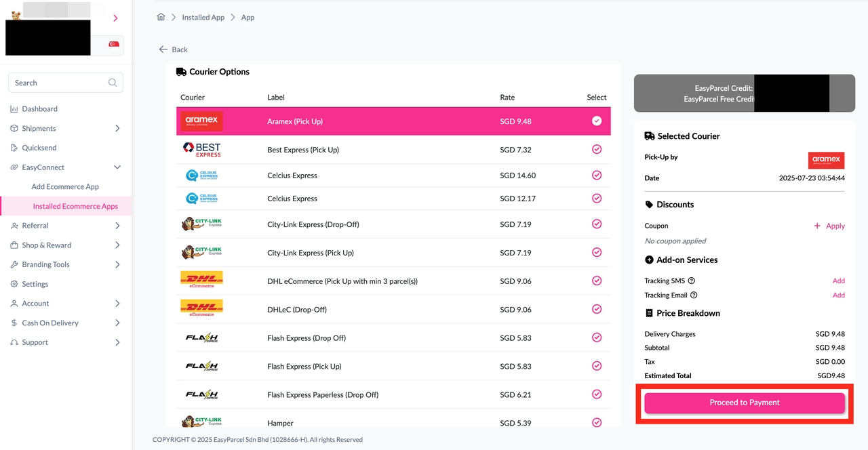Click Proceed to Payment
The height and width of the screenshot is (450, 868).
(744, 402)
